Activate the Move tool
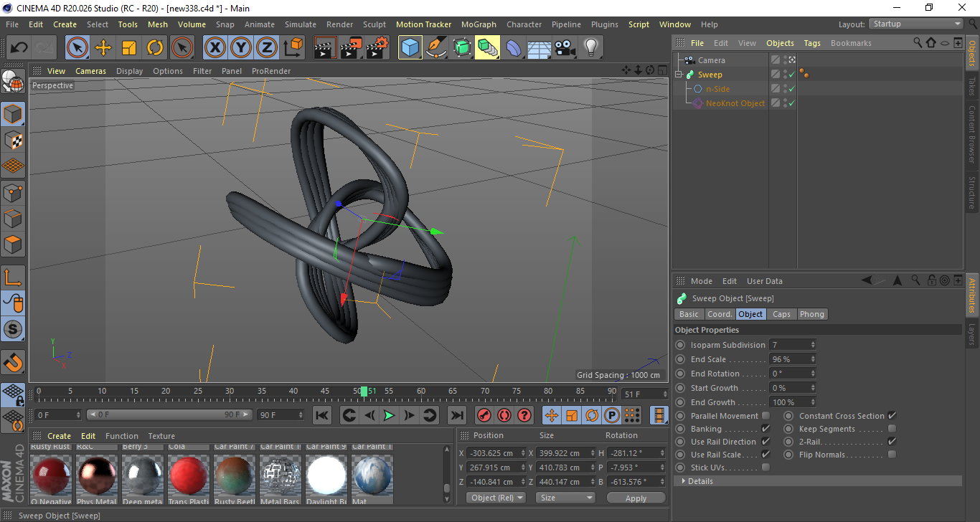 [103, 48]
